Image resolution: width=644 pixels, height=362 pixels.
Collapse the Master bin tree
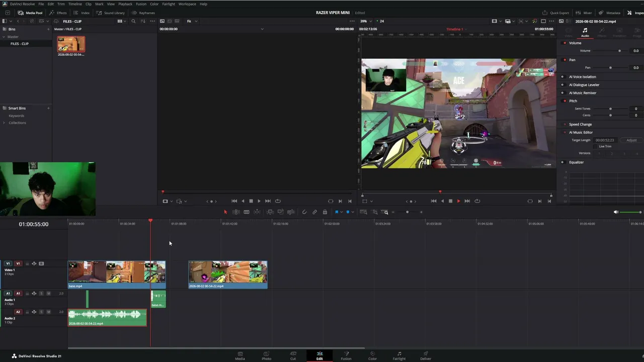[4, 37]
